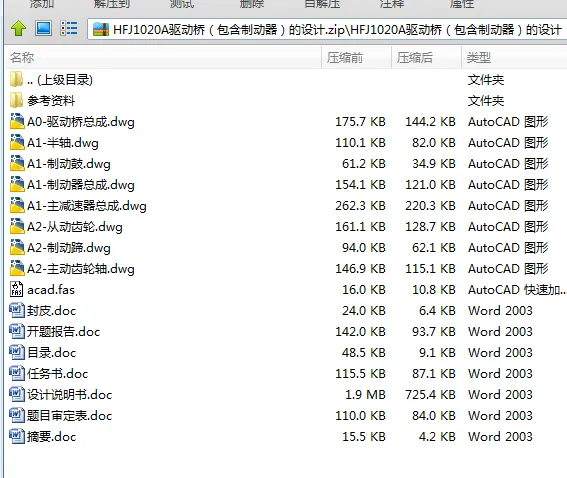Select file name 开题报告.doc

pos(63,332)
